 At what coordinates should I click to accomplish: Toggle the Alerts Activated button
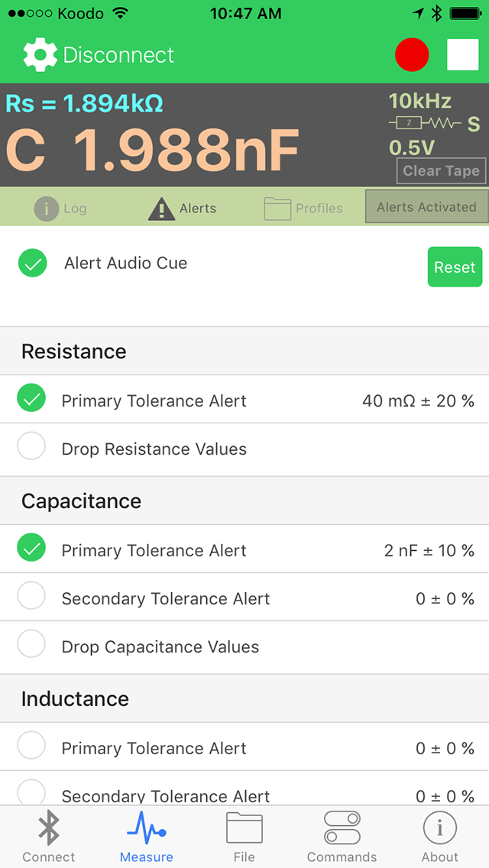pos(426,207)
